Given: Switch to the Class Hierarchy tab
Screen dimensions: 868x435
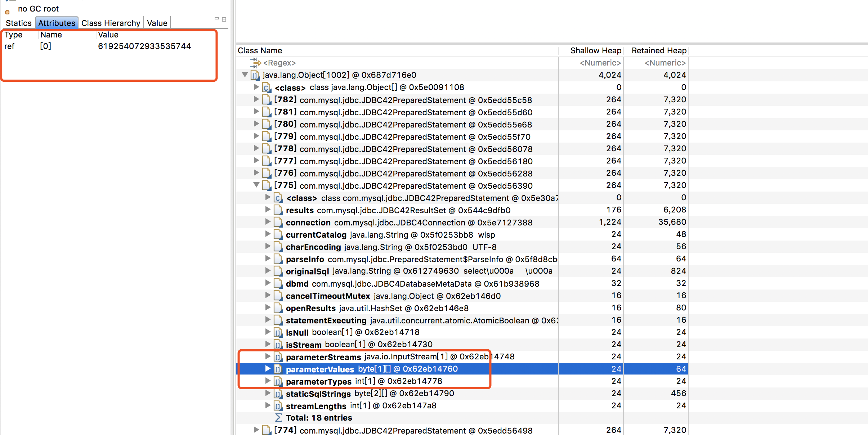Looking at the screenshot, I should (111, 23).
